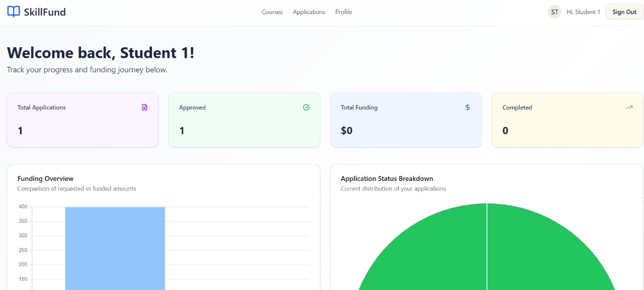Click the document icon on Total Applications card
This screenshot has height=290, width=644.
pos(144,107)
